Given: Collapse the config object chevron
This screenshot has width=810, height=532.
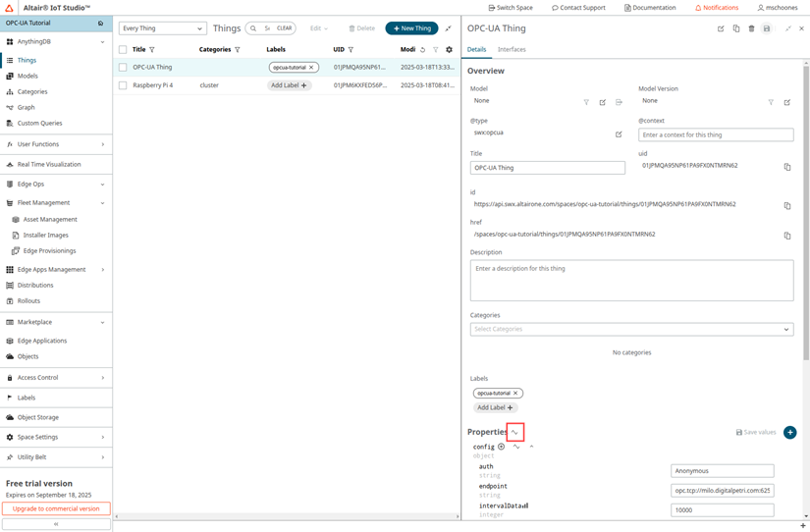Looking at the screenshot, I should 531,447.
